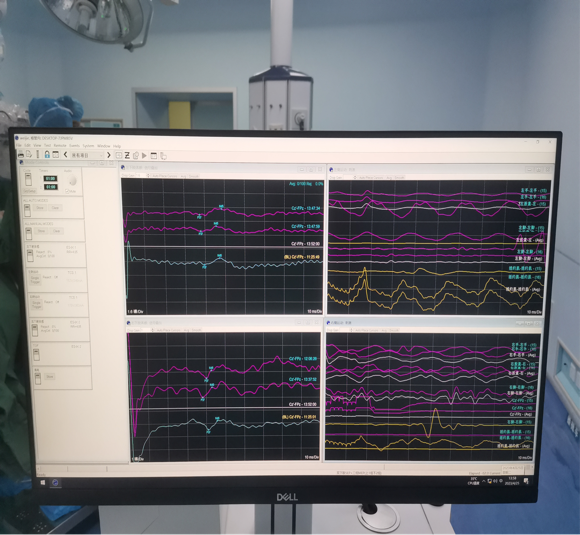Open the Remote menu
This screenshot has width=580, height=535.
coord(60,146)
